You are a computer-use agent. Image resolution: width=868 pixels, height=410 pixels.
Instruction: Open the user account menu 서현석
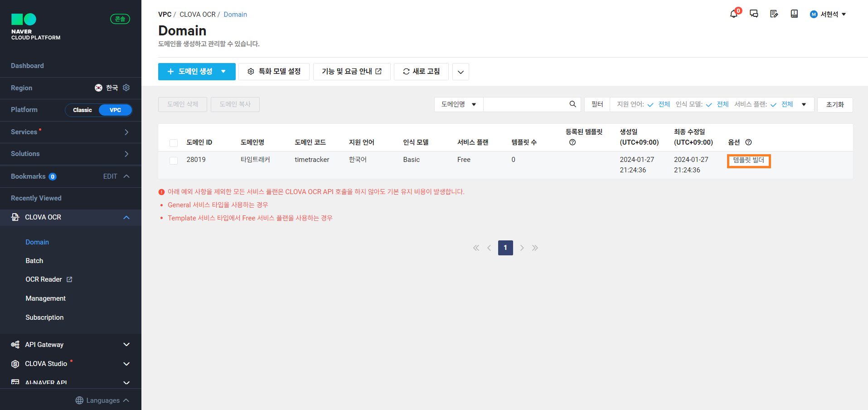point(828,14)
